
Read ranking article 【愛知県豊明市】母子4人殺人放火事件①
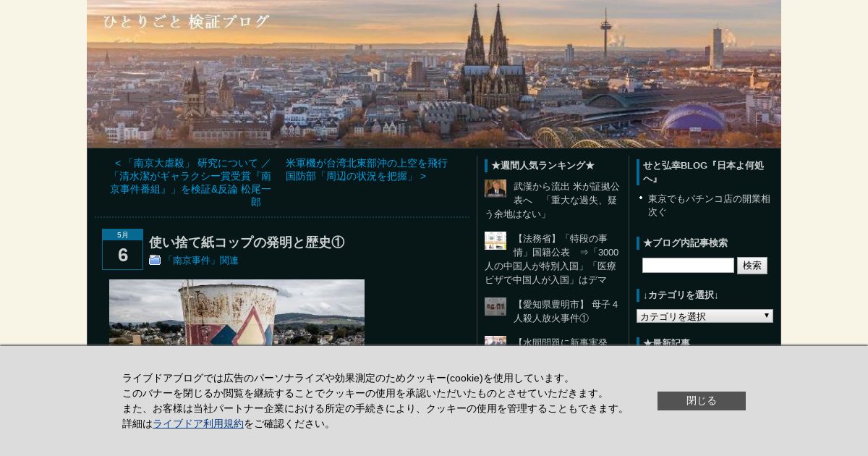pos(566,311)
